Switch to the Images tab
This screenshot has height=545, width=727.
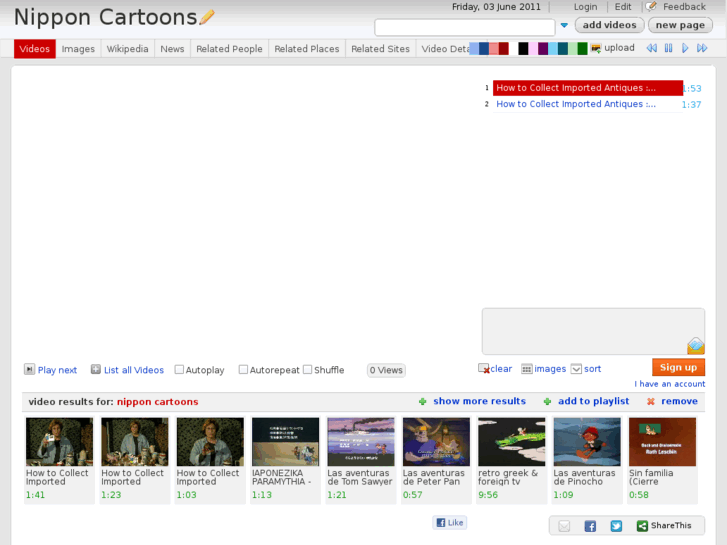pos(78,49)
